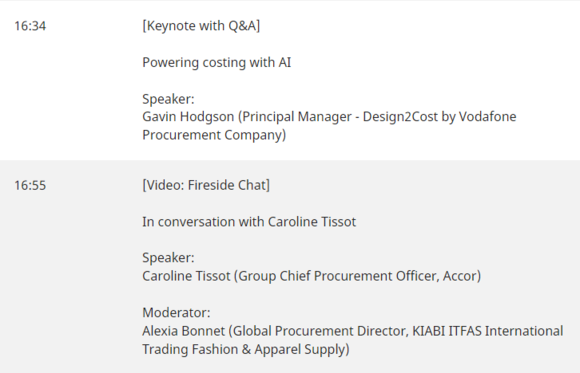The height and width of the screenshot is (373, 580).
Task: Click 'KIABI ITFAS International' company text
Action: point(488,331)
